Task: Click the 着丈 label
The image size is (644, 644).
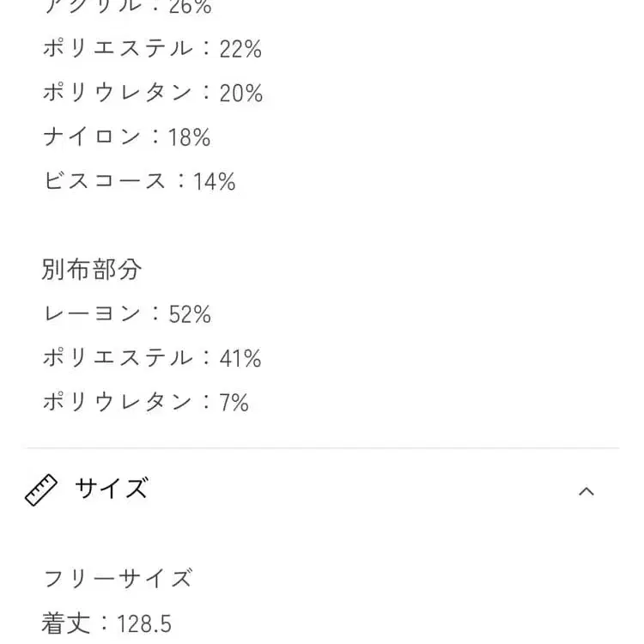Action: [x=66, y=623]
